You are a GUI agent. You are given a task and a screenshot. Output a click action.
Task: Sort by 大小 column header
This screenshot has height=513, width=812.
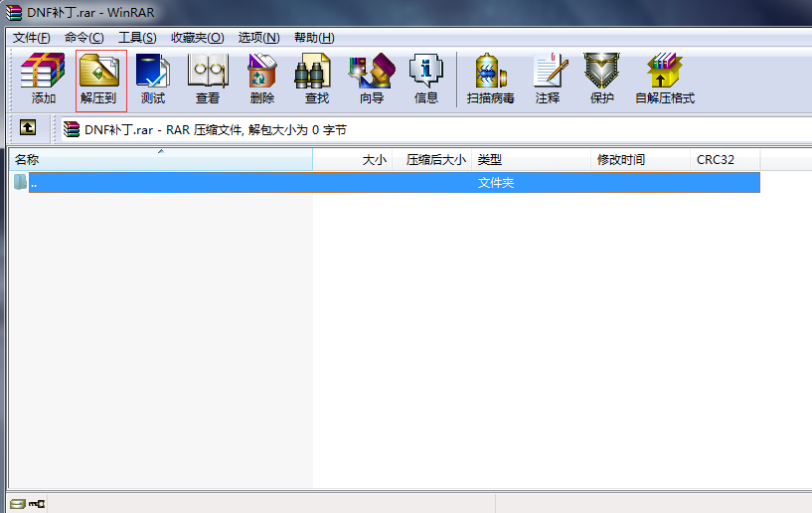coord(353,160)
